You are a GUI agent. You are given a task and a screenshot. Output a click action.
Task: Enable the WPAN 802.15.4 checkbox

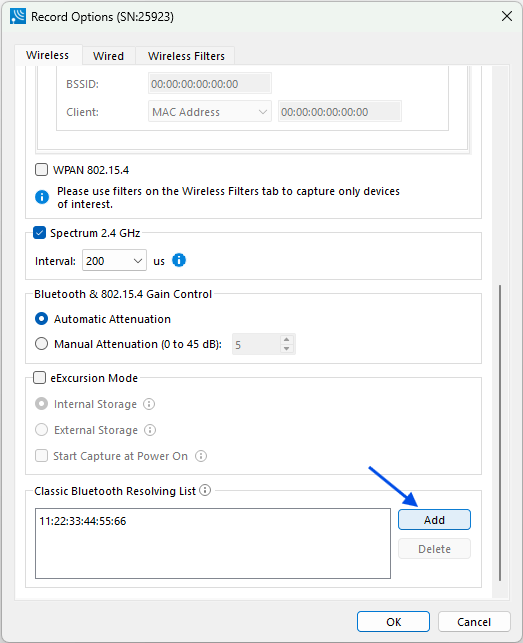[x=41, y=169]
